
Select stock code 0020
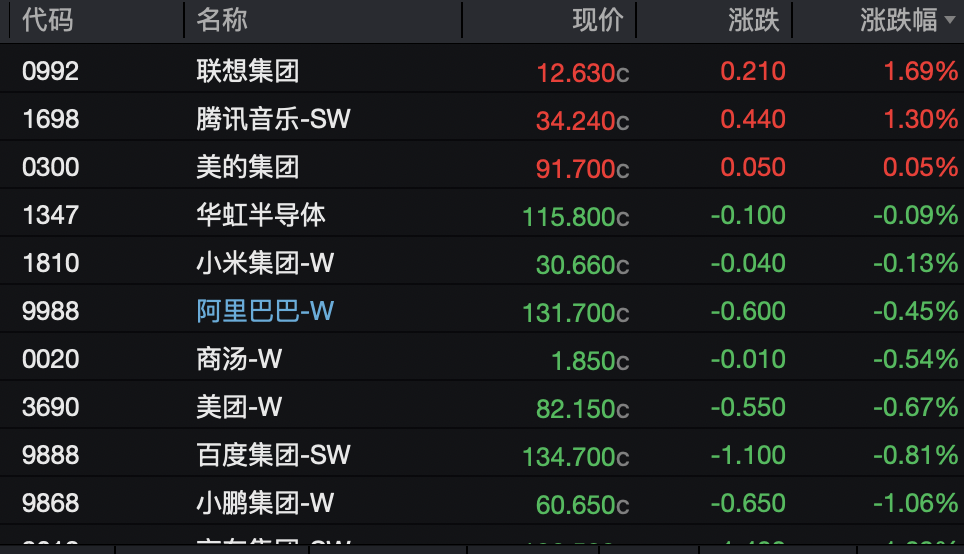coord(50,359)
